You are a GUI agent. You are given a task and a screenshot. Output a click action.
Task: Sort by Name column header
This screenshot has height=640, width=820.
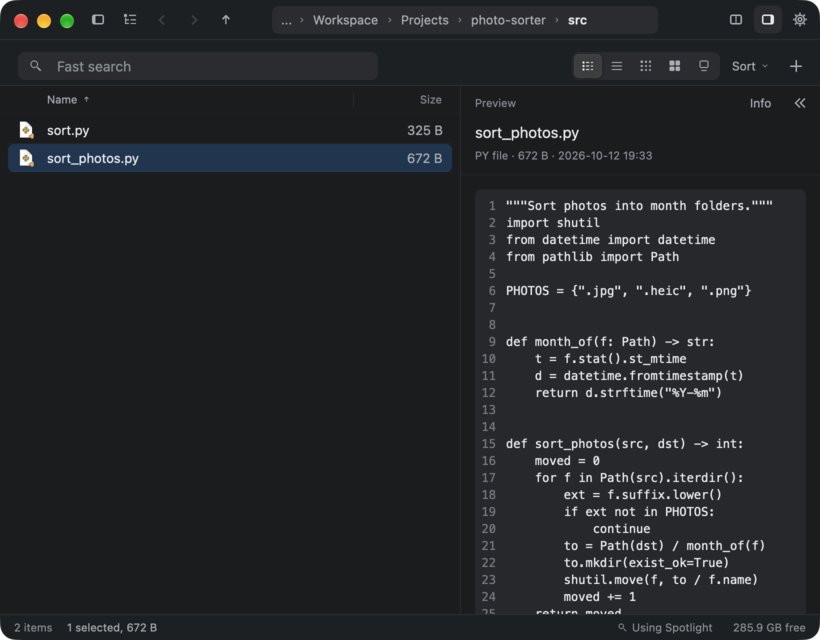point(62,100)
